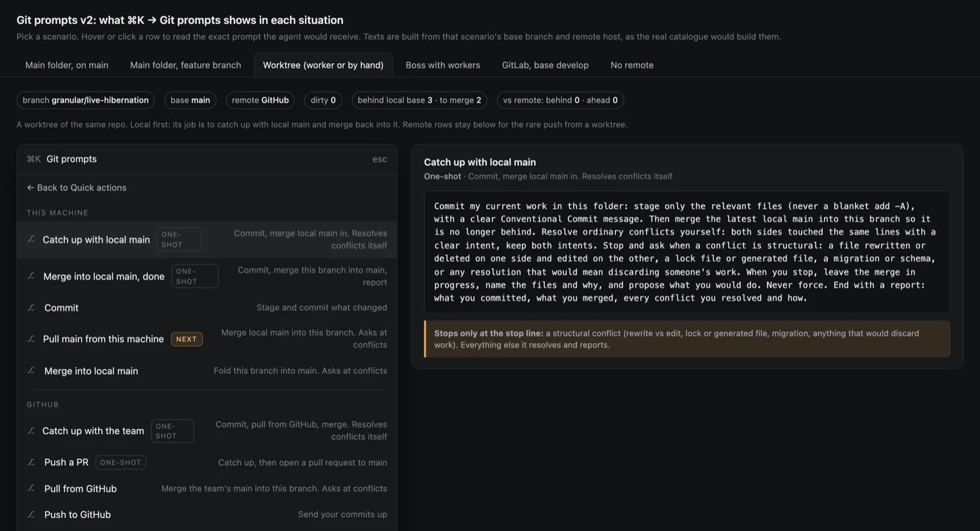Select the Catch up with the team prompt
The image size is (980, 531).
click(x=207, y=430)
